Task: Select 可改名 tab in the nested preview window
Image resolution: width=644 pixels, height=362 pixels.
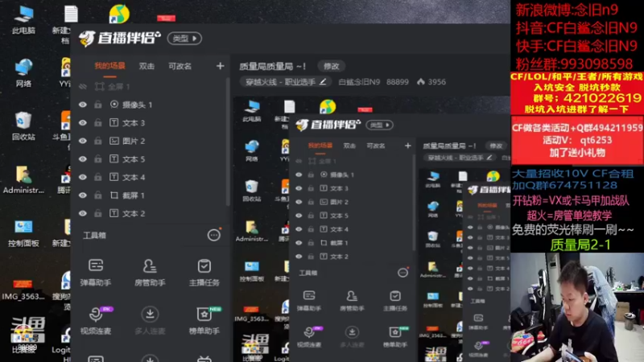Action: 376,146
